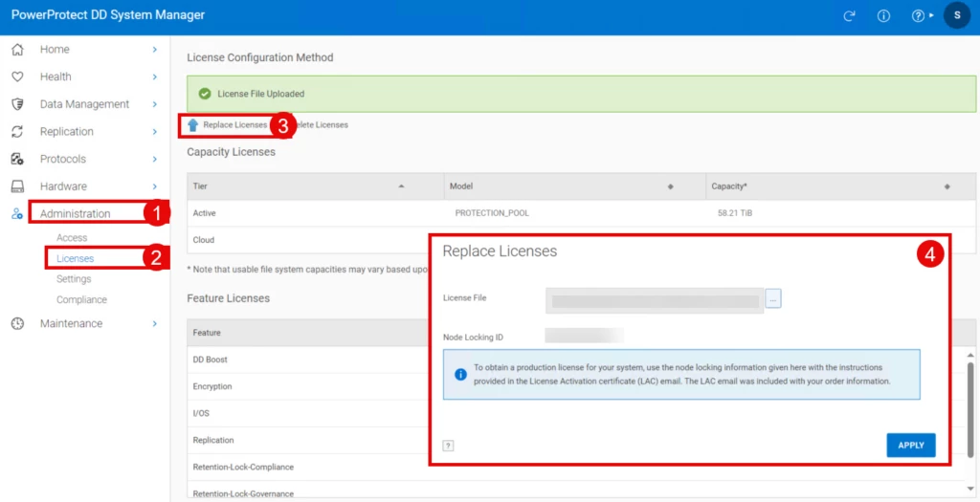980x502 pixels.
Task: Expand the Protocols chevron
Action: [x=154, y=160]
